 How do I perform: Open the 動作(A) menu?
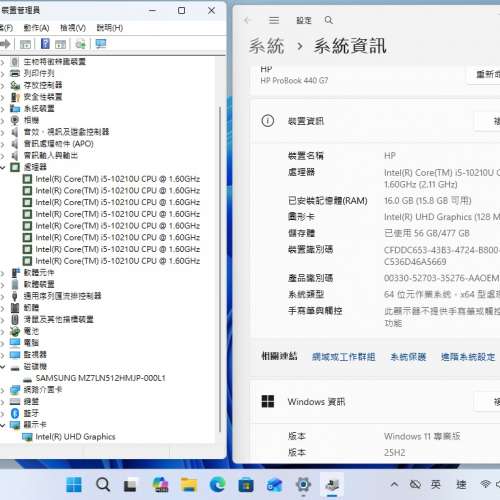click(x=36, y=28)
